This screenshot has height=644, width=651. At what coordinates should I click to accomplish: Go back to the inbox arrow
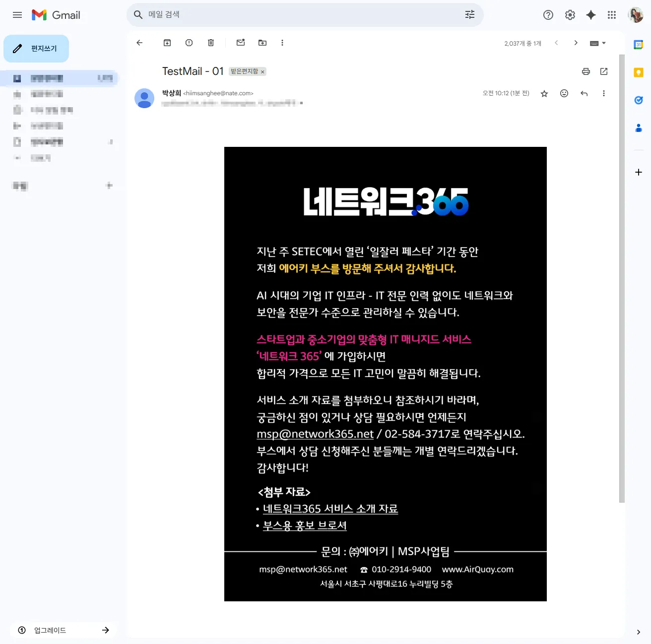coord(139,43)
